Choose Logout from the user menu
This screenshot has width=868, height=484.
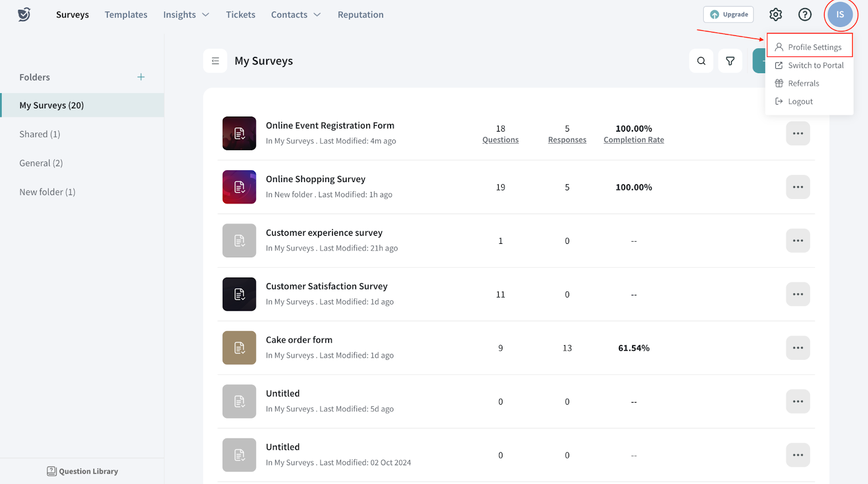[800, 101]
